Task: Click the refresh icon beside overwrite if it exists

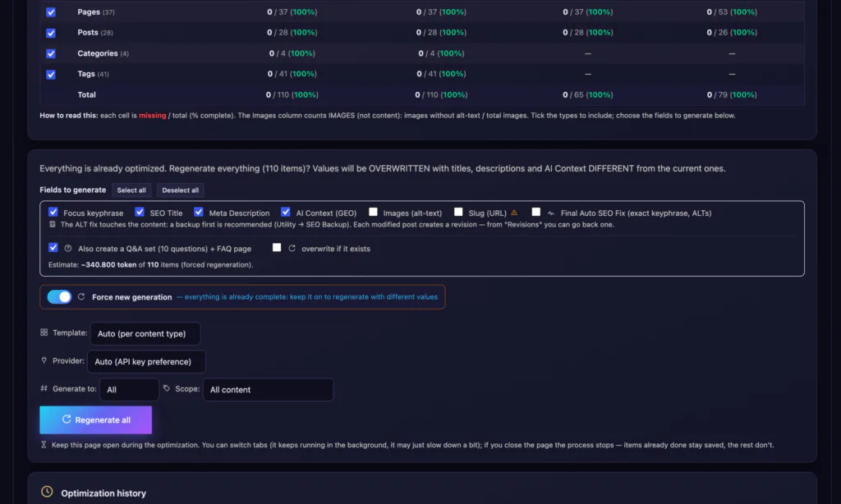Action: tap(292, 248)
